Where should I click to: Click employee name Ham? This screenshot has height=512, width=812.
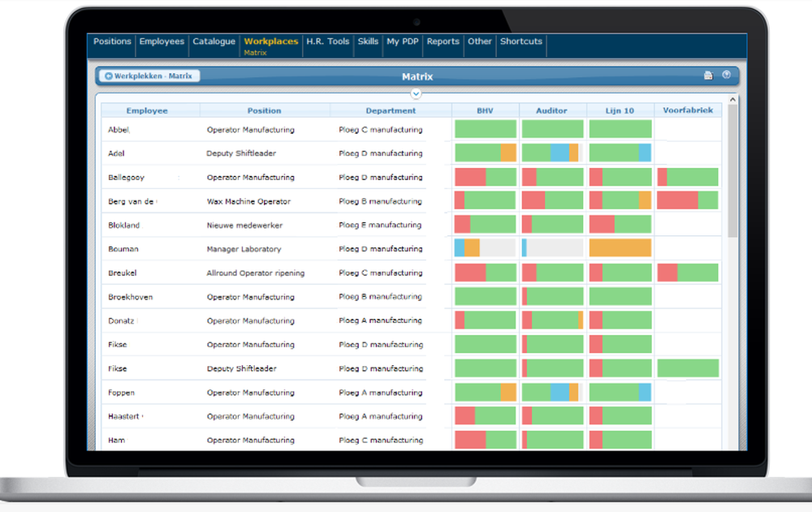point(116,440)
